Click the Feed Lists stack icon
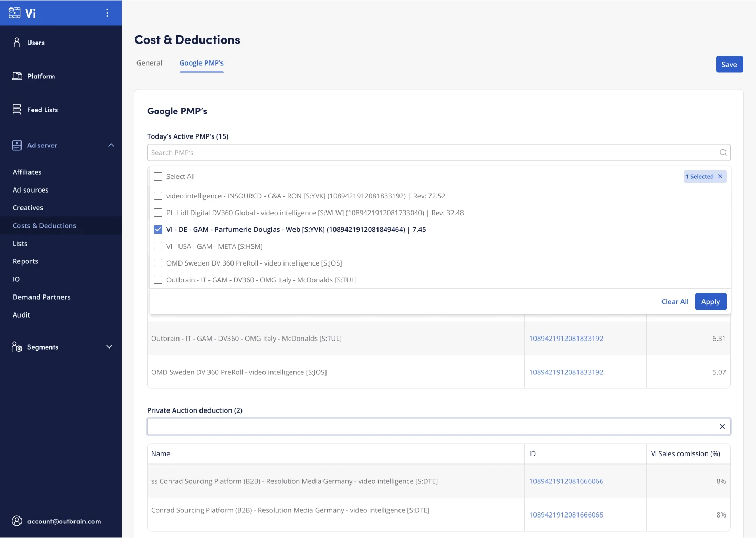756x538 pixels. [17, 110]
